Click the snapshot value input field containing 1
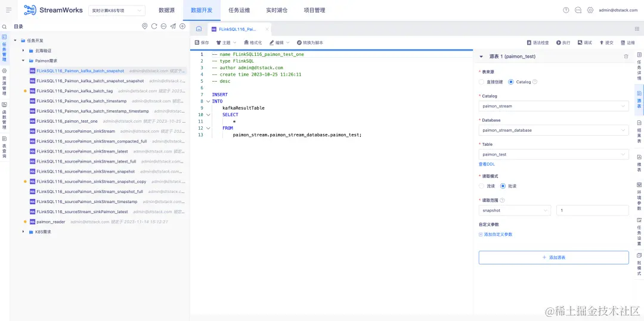 click(593, 210)
